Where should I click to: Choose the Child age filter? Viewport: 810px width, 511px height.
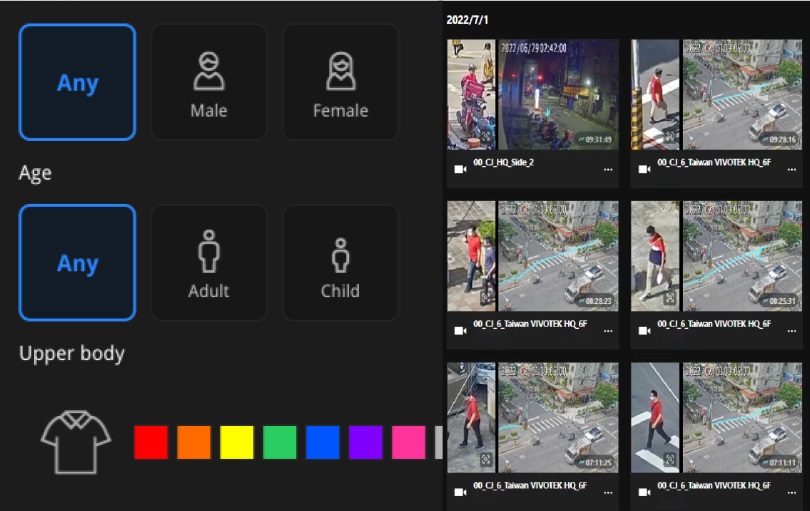pyautogui.click(x=340, y=262)
